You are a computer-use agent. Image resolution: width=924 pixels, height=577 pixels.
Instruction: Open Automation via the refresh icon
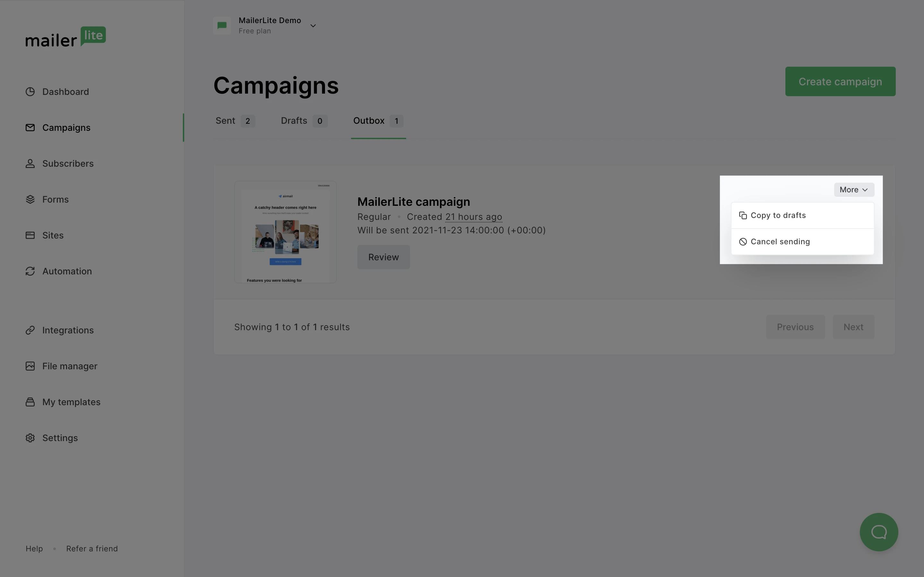click(x=30, y=271)
